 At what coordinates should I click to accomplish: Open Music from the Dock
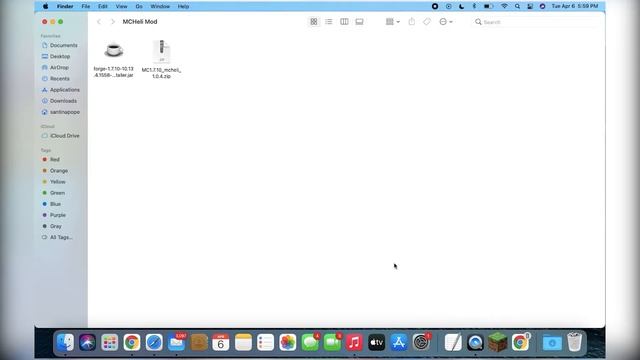pos(354,342)
